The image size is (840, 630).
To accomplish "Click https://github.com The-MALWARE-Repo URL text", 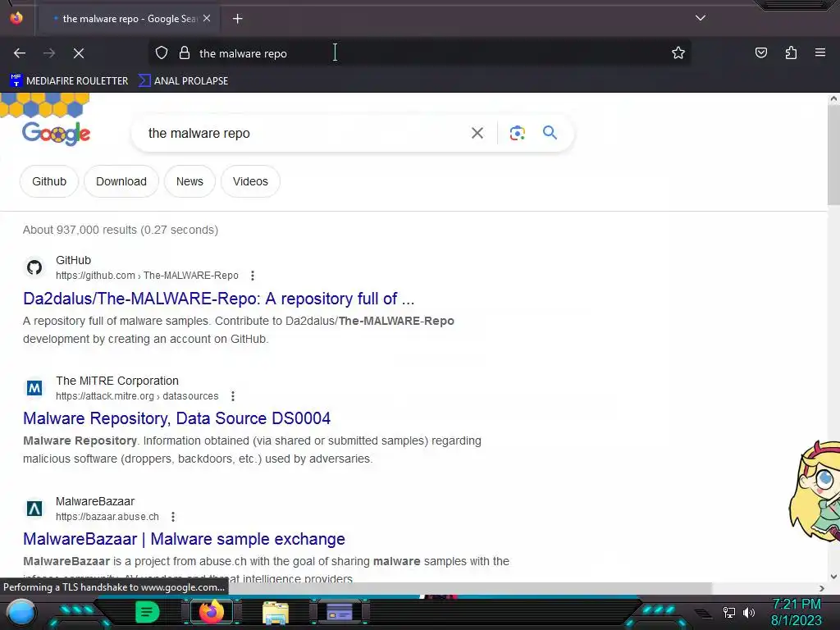I will click(x=148, y=276).
